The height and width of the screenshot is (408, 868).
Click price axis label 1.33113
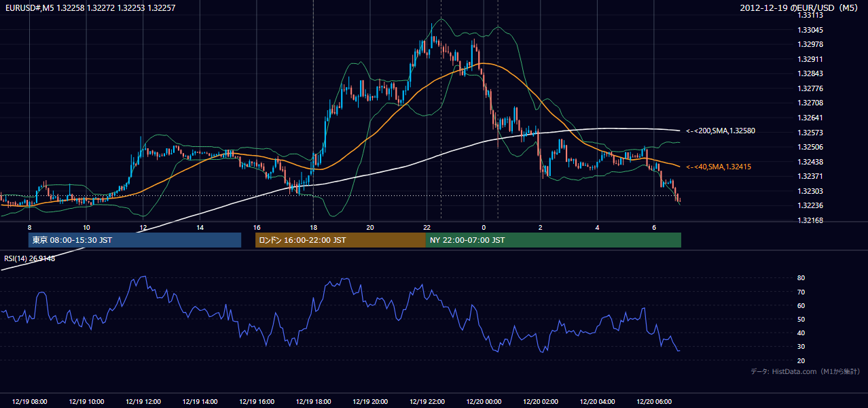pos(811,15)
